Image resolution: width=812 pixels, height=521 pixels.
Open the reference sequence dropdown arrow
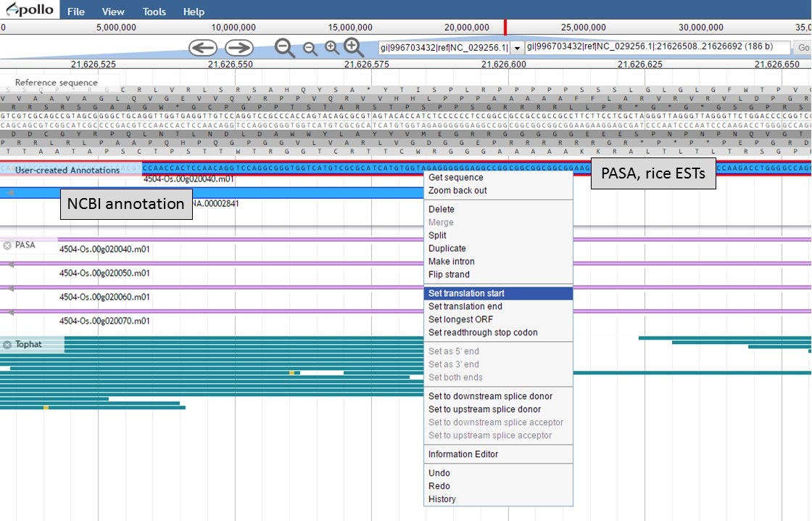517,48
